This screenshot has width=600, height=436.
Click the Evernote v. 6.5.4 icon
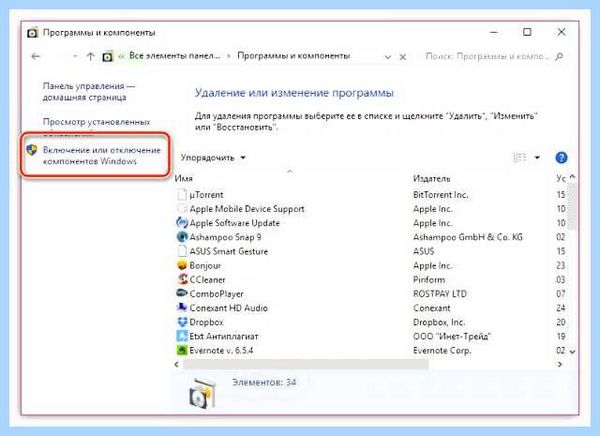(182, 350)
